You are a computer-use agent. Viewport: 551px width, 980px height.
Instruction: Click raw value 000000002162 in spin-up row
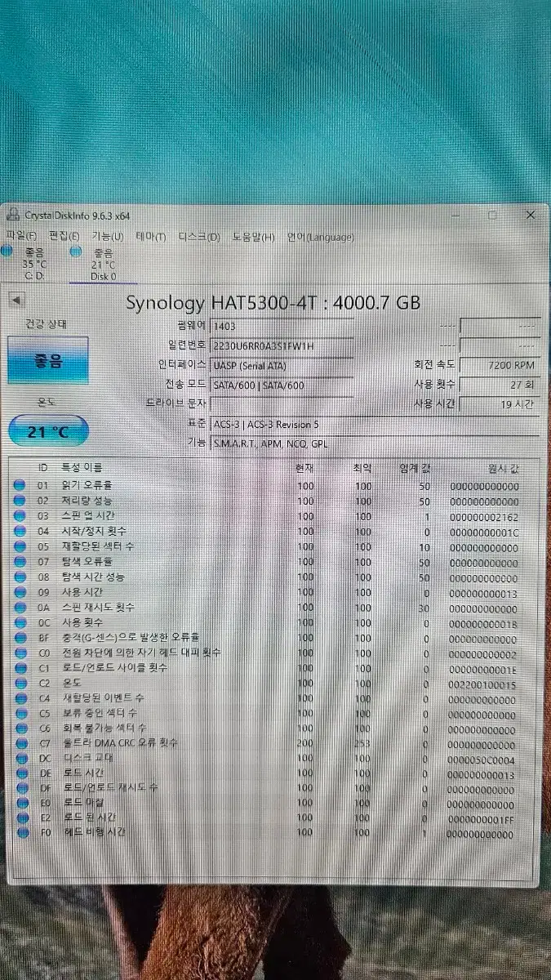[x=484, y=518]
